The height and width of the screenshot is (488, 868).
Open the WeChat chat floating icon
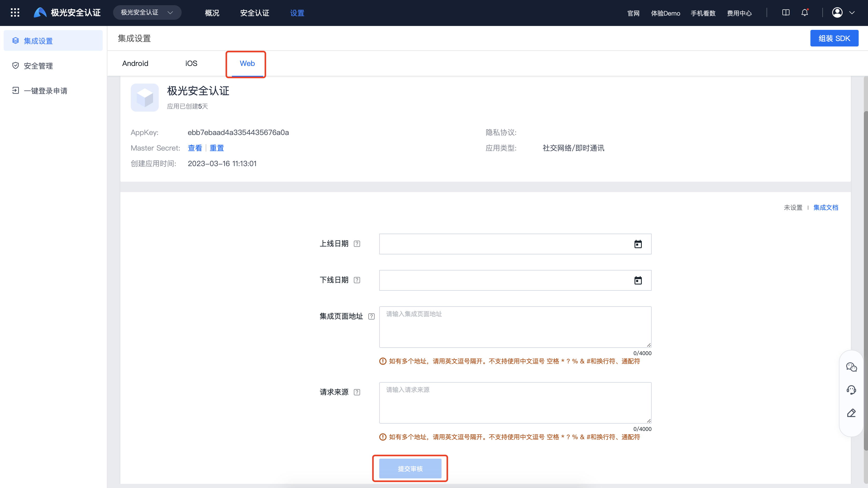[851, 367]
